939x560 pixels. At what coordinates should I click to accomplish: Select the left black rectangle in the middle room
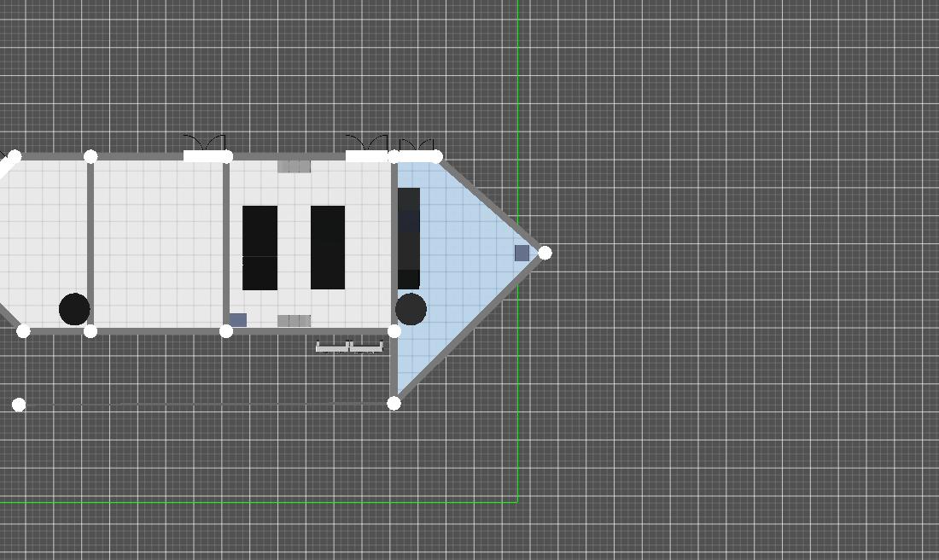point(260,248)
